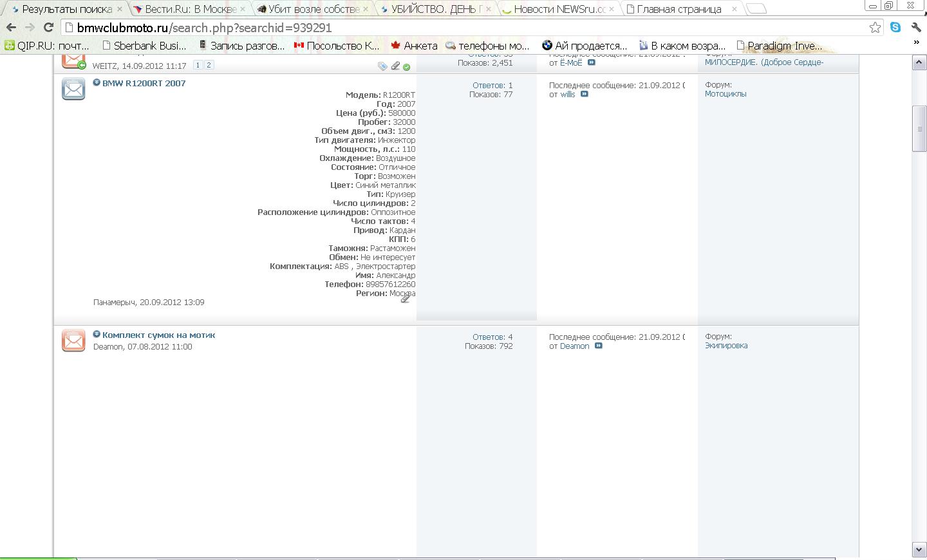Click envelope icon of BMW R1200RT thread
Screen dimensions: 927x560
point(73,89)
